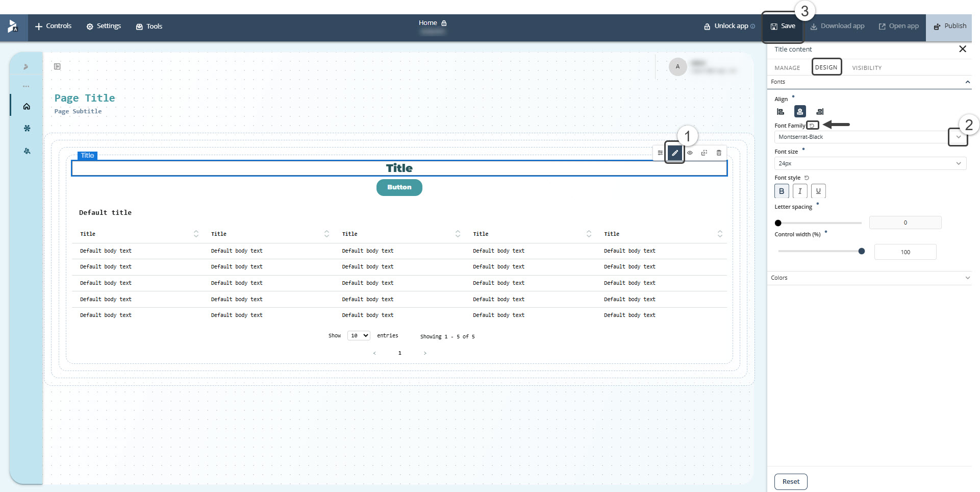Open the Font Family dropdown

(958, 137)
